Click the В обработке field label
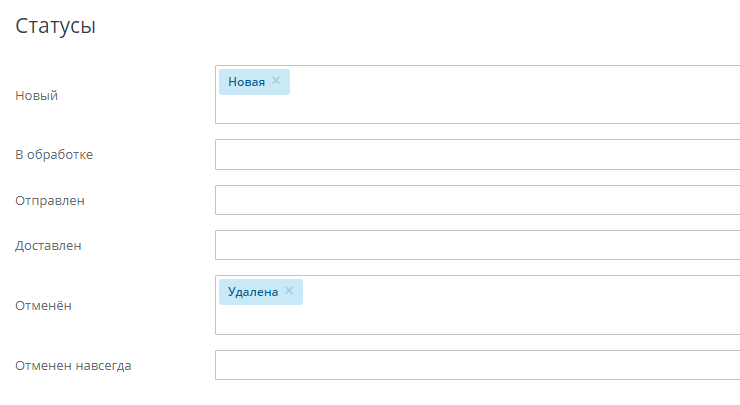The width and height of the screenshot is (740, 405). (54, 155)
